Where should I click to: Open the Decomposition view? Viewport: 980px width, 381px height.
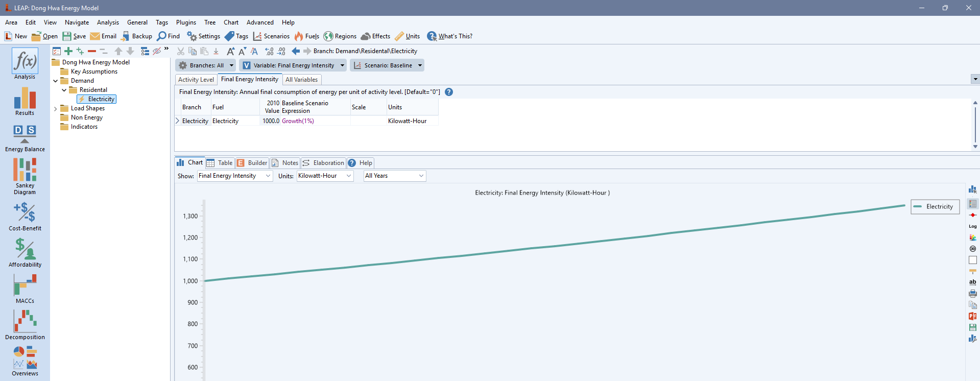25,325
